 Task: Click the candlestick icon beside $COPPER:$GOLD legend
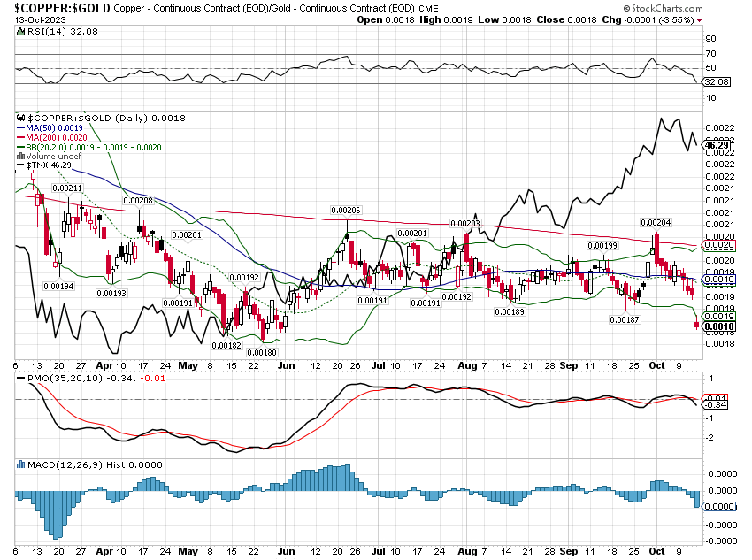20,119
